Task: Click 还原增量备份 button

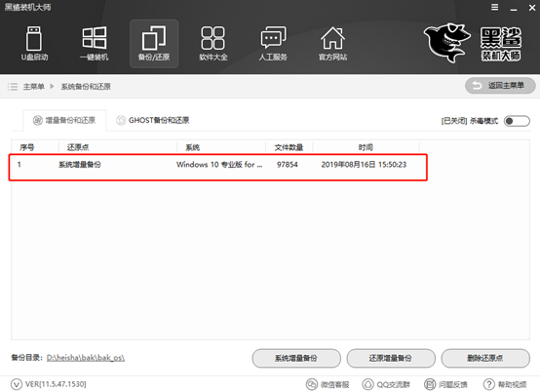Action: pos(391,358)
